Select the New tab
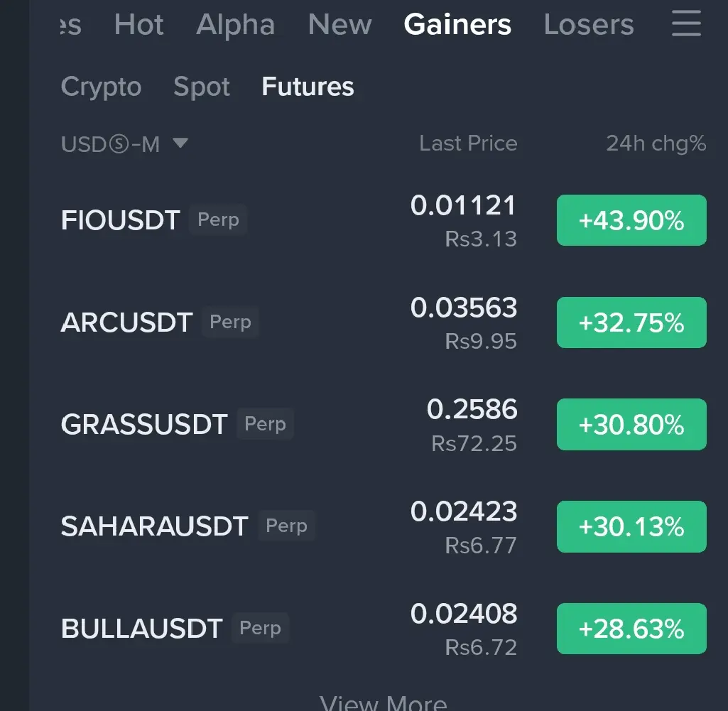Screen dimensions: 728x711 click(339, 26)
